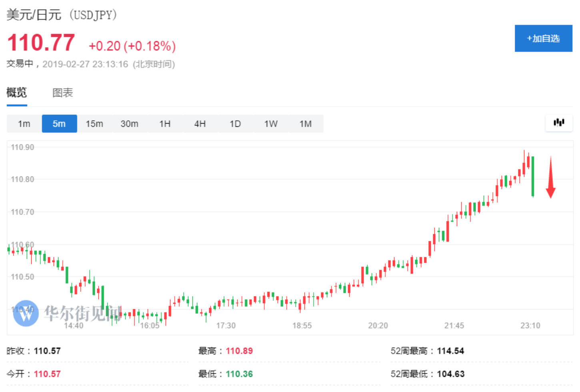
Task: Select the 1W interval
Action: [270, 124]
